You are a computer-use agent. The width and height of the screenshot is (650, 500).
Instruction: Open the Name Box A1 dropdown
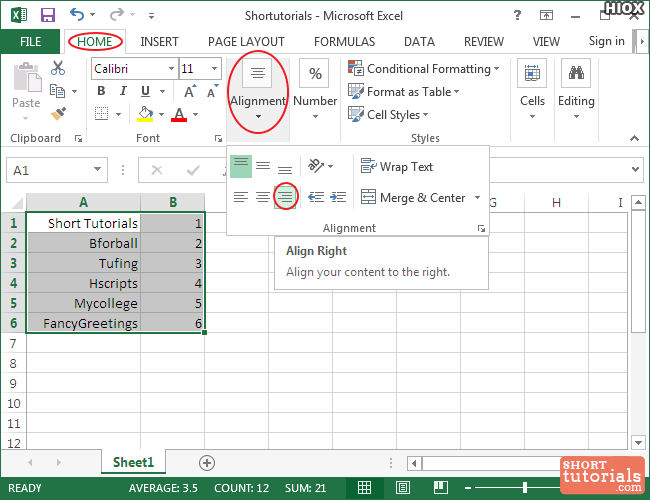tap(97, 169)
